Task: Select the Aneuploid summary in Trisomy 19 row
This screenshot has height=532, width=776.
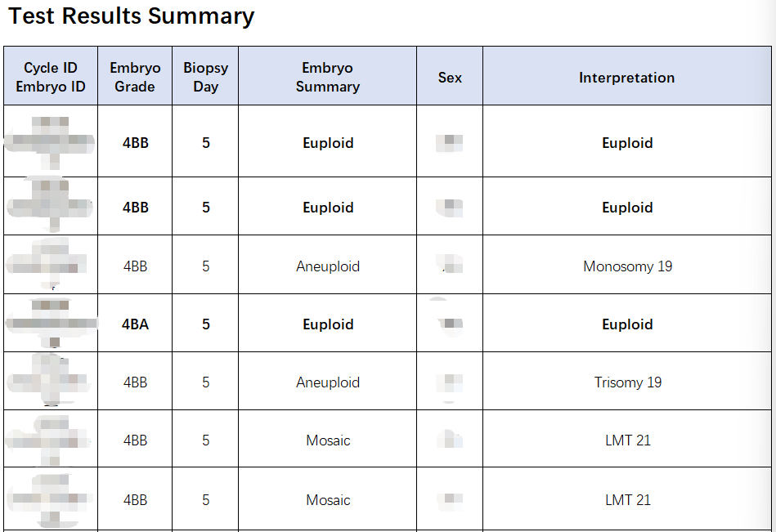Action: pos(327,382)
